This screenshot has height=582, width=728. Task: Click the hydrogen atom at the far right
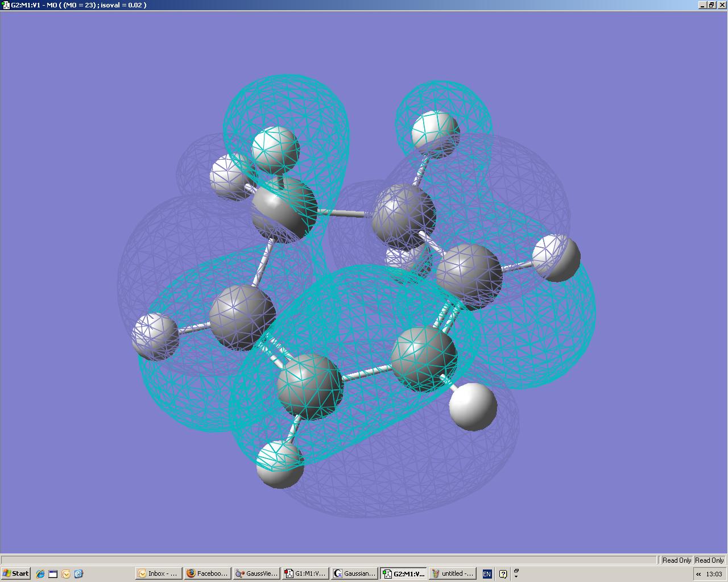click(x=556, y=258)
